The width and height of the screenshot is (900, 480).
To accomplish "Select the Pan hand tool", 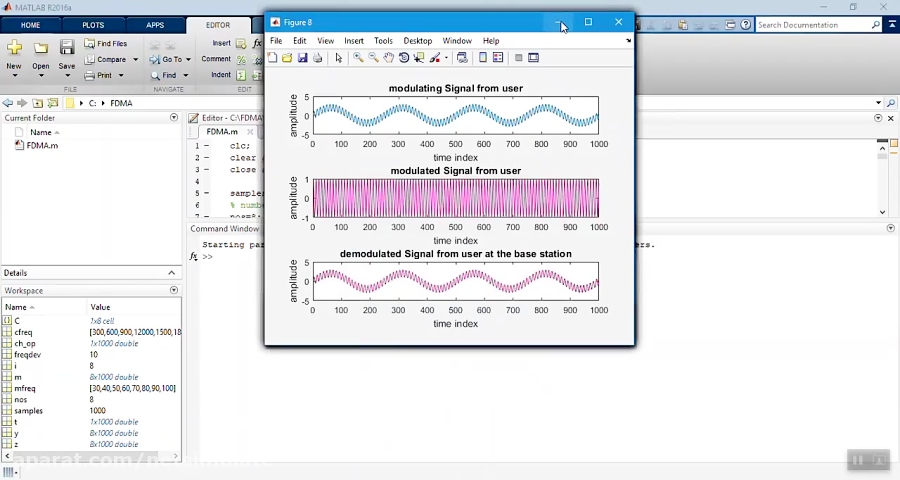I will tap(389, 58).
